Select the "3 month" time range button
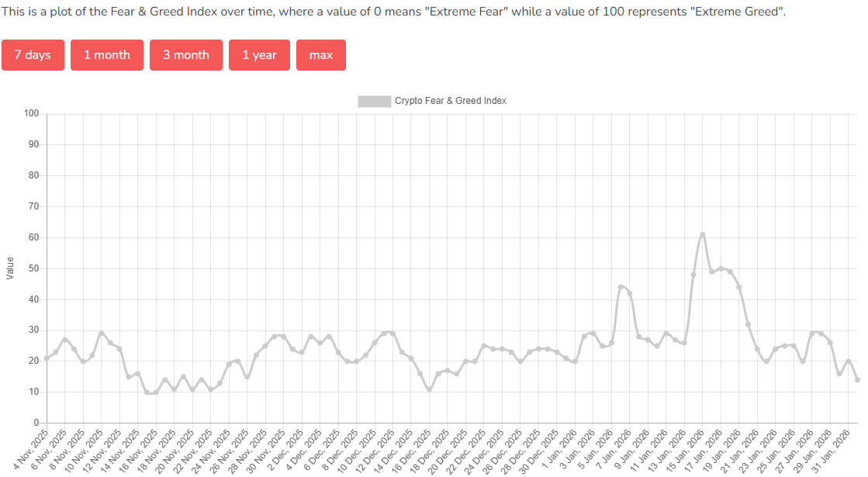 186,54
